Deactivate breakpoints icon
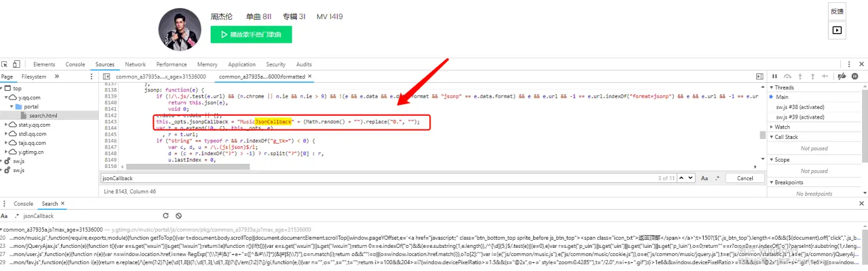The width and height of the screenshot is (868, 271). pyautogui.click(x=843, y=76)
